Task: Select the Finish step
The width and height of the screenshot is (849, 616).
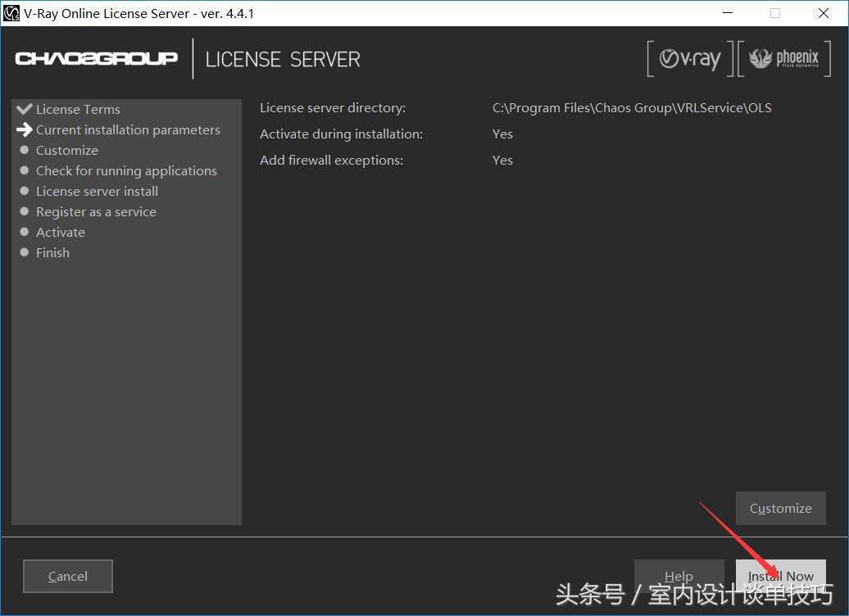Action: tap(52, 253)
